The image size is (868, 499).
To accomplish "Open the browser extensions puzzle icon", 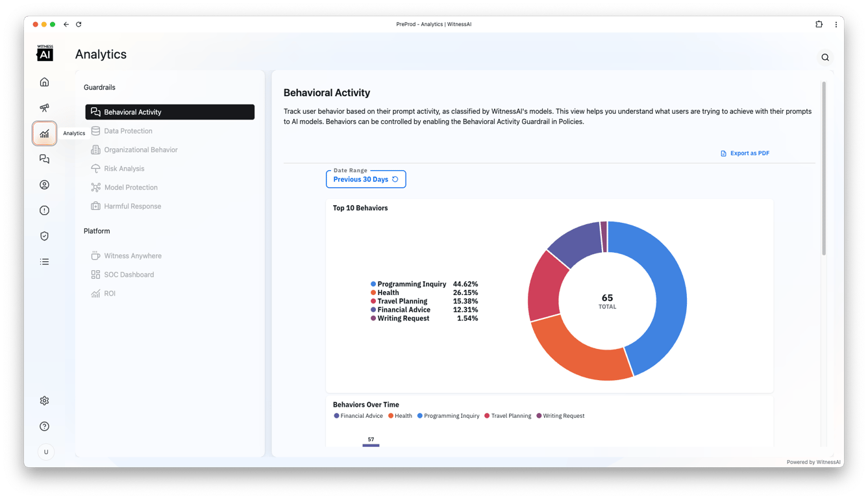I will tap(819, 25).
